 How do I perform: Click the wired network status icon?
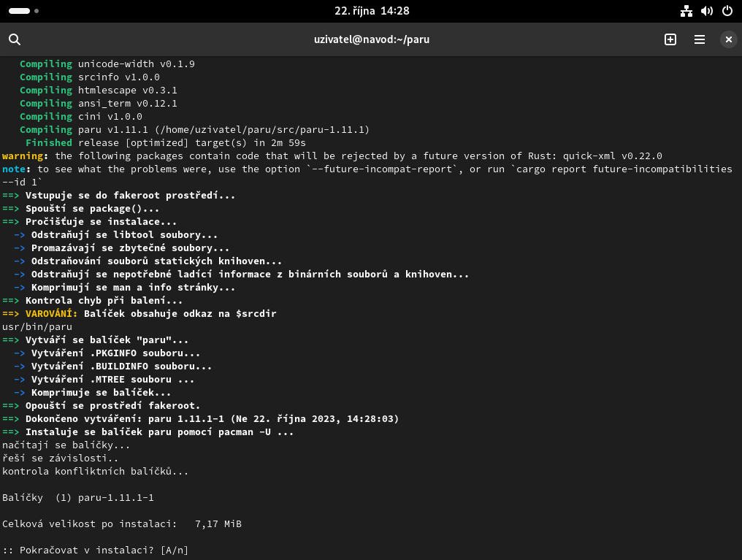[x=686, y=11]
